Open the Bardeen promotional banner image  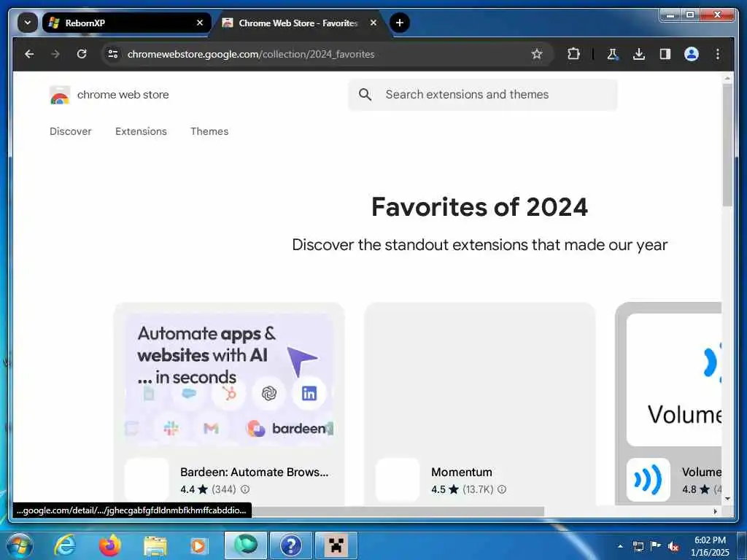(x=229, y=379)
